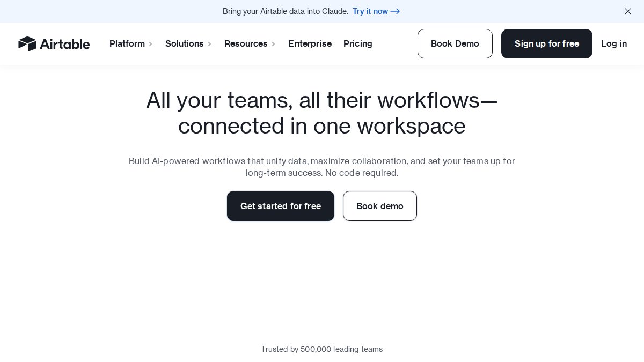The height and width of the screenshot is (362, 644).
Task: Click the Airtable logo
Action: 54,44
